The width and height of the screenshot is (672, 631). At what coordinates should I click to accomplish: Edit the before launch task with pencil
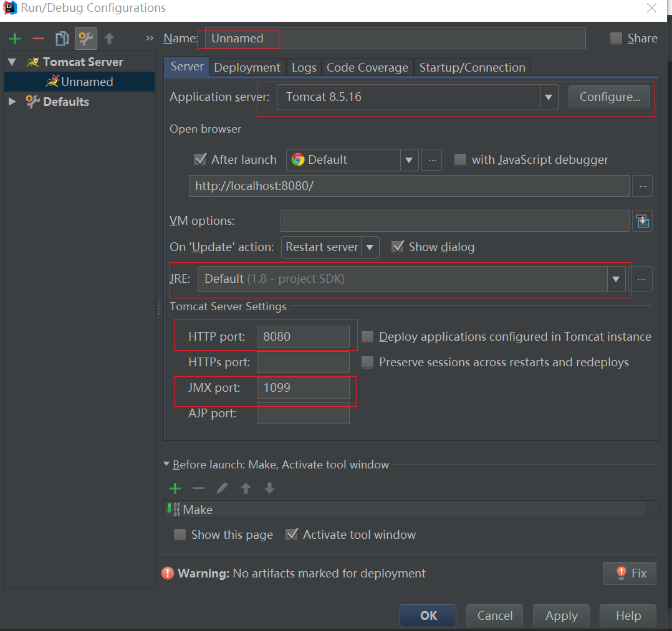coord(222,488)
